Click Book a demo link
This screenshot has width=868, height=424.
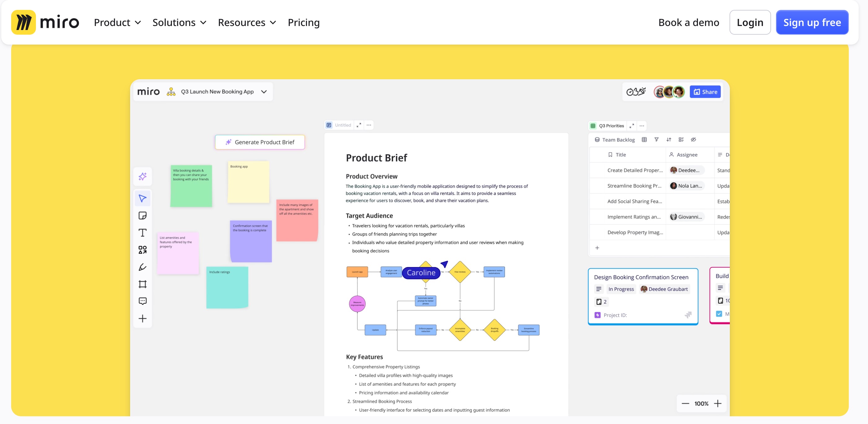pyautogui.click(x=689, y=22)
